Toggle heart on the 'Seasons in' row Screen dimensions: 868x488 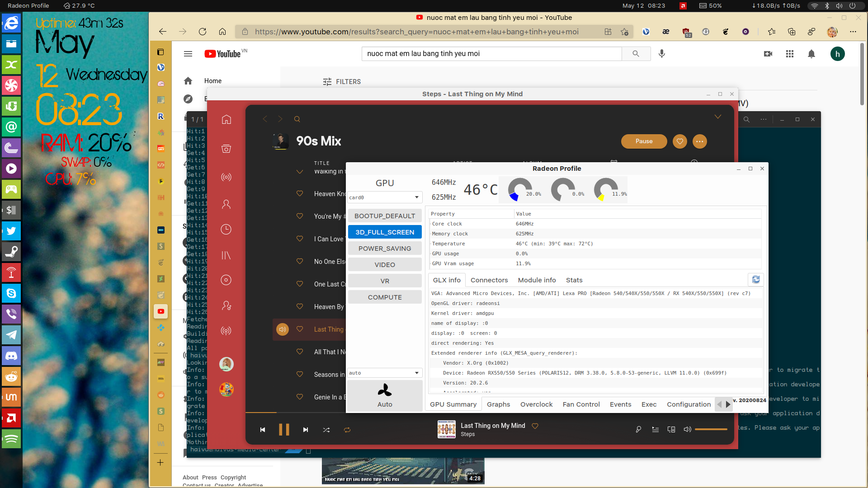click(x=300, y=375)
